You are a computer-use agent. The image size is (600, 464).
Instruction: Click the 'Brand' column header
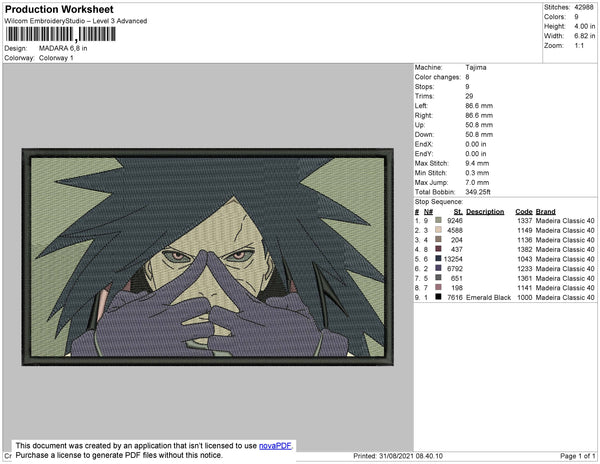point(545,212)
